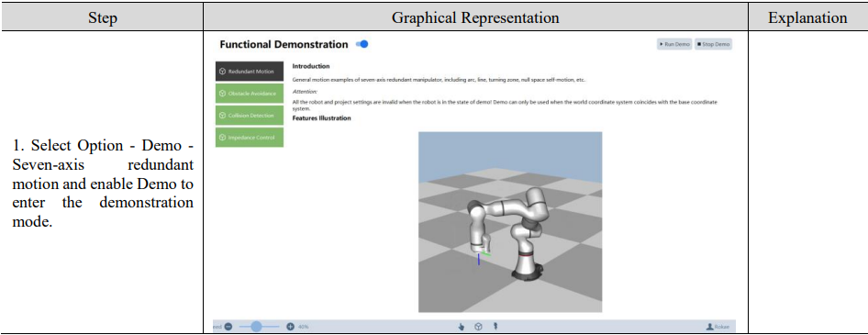This screenshot has width=868, height=335.
Task: Click the cube icon on Obstacle Avoidance
Action: point(223,94)
